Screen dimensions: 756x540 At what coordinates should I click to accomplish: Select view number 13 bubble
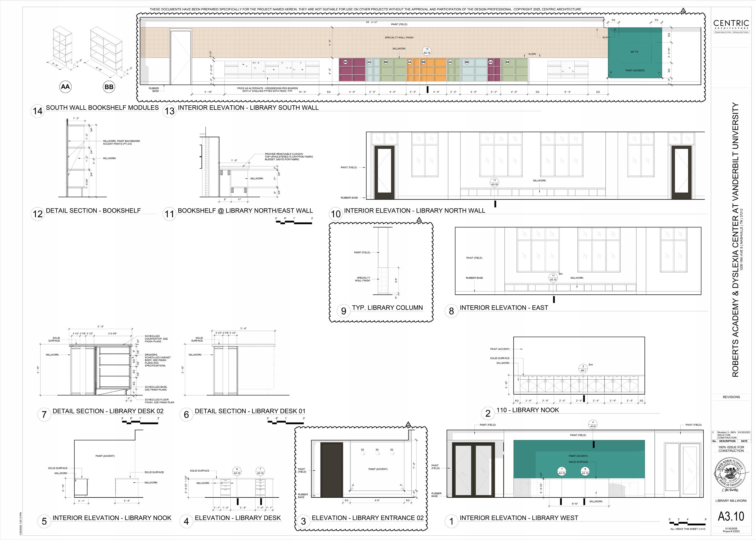170,111
